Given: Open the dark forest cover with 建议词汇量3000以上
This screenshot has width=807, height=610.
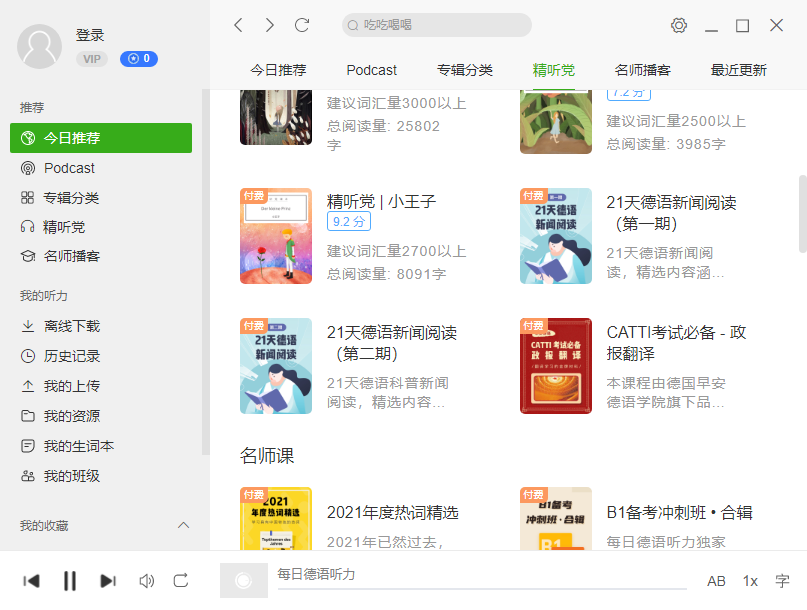Looking at the screenshot, I should click(x=276, y=117).
